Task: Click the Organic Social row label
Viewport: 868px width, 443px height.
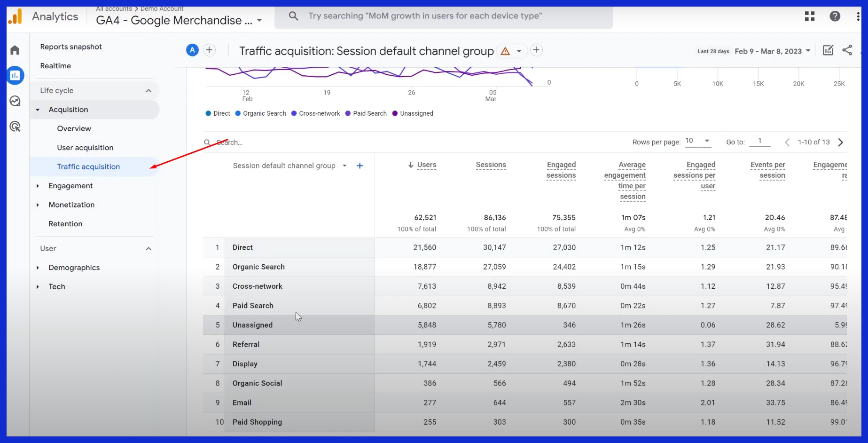Action: [x=257, y=383]
